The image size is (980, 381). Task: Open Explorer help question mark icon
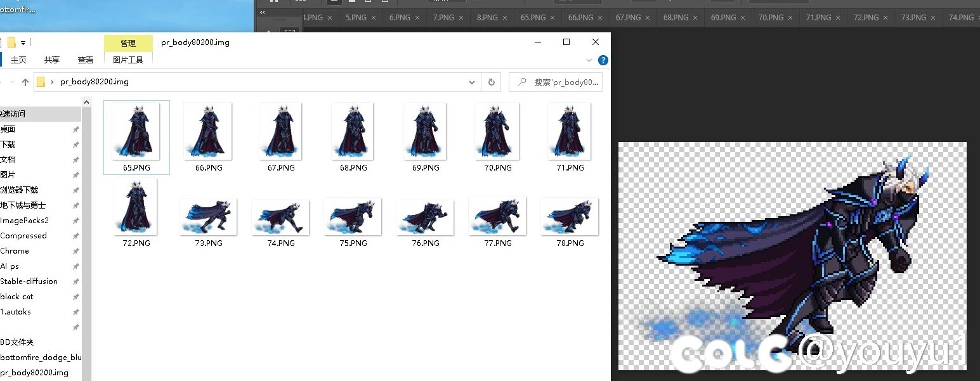(x=603, y=60)
